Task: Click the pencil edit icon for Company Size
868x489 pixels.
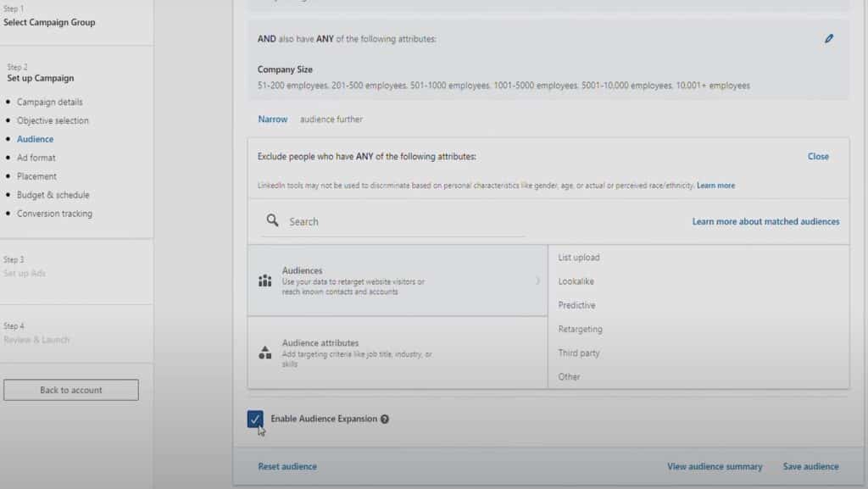Action: (x=828, y=39)
